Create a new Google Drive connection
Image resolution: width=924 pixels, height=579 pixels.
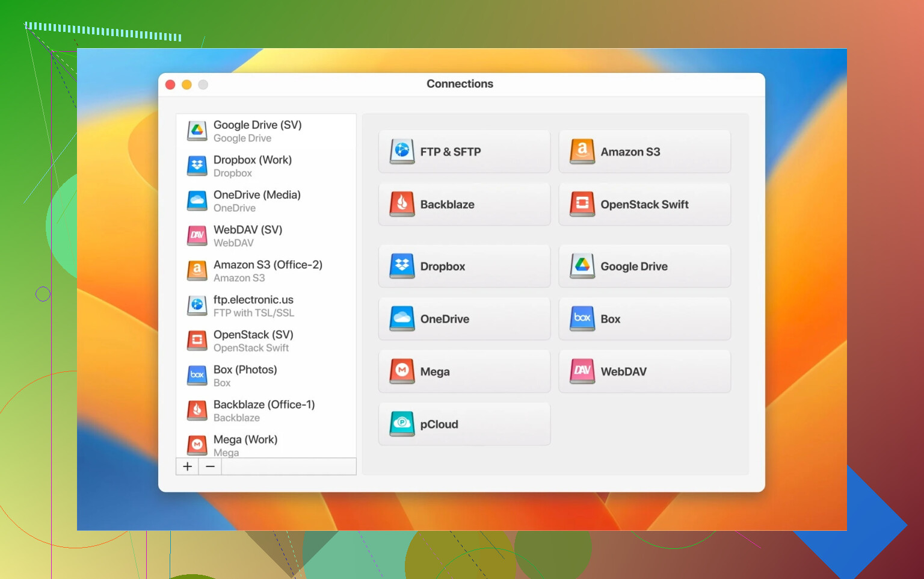(644, 266)
